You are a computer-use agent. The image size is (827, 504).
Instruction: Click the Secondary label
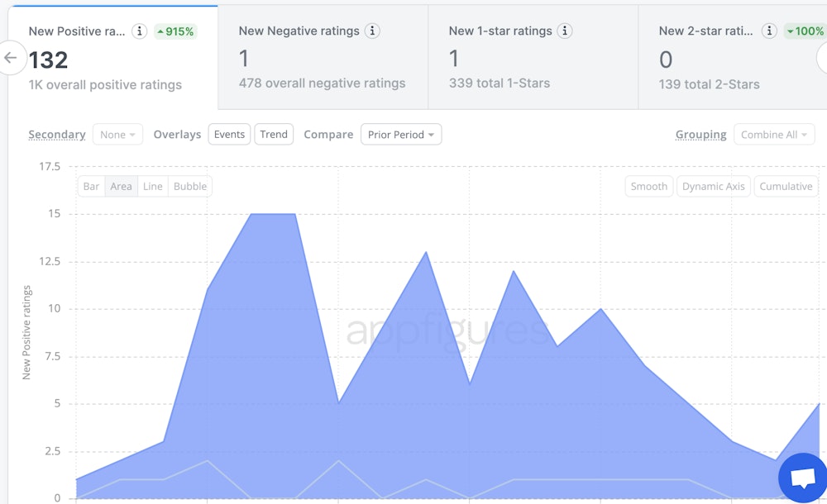(57, 135)
